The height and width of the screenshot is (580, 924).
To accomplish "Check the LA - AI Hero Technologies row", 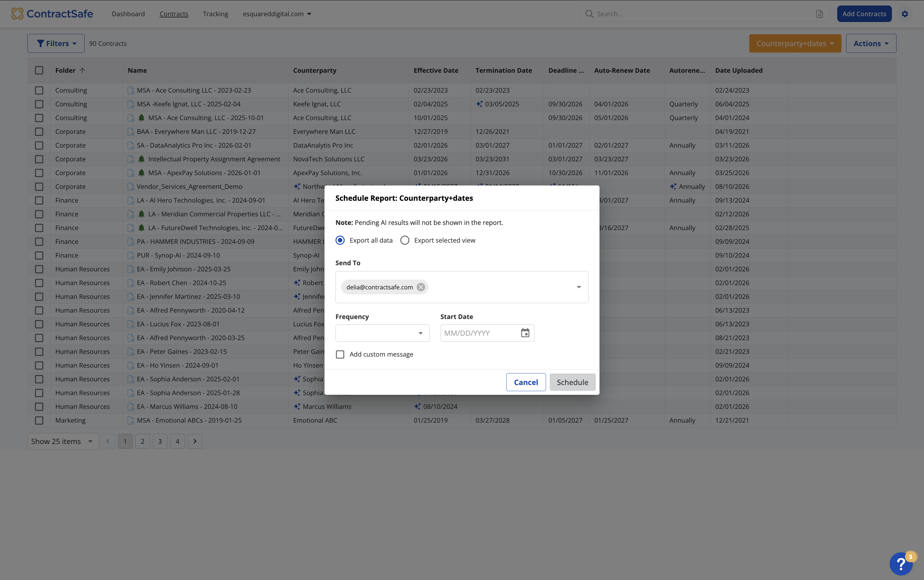I will [x=39, y=200].
